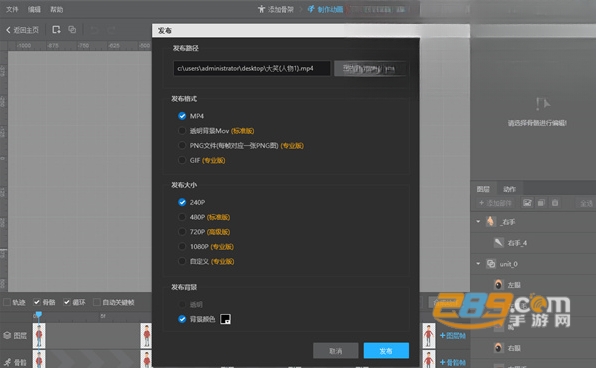Select the 右眼 layer eye icon
This screenshot has height=368, width=596.
point(499,347)
